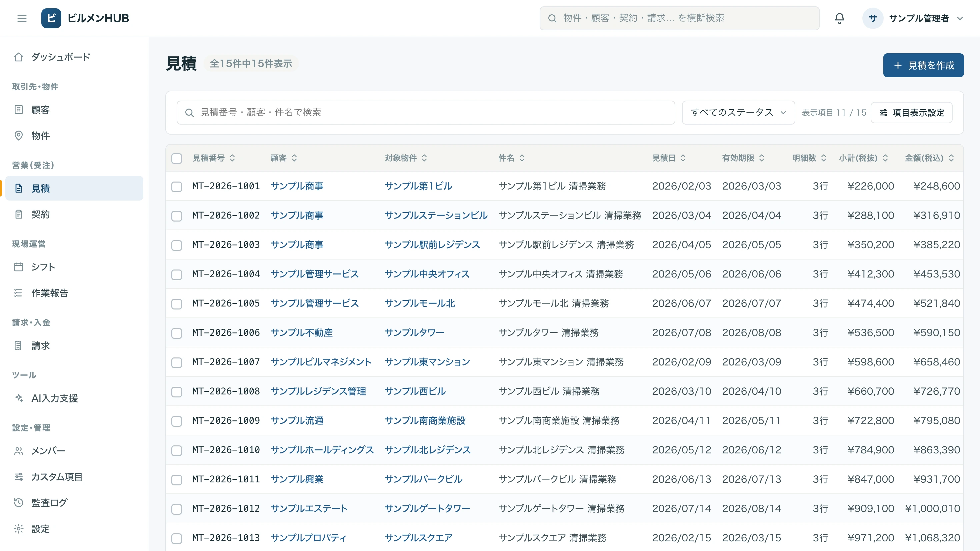The height and width of the screenshot is (551, 980).
Task: Open property link サンプルゲートタワー
Action: (x=427, y=508)
